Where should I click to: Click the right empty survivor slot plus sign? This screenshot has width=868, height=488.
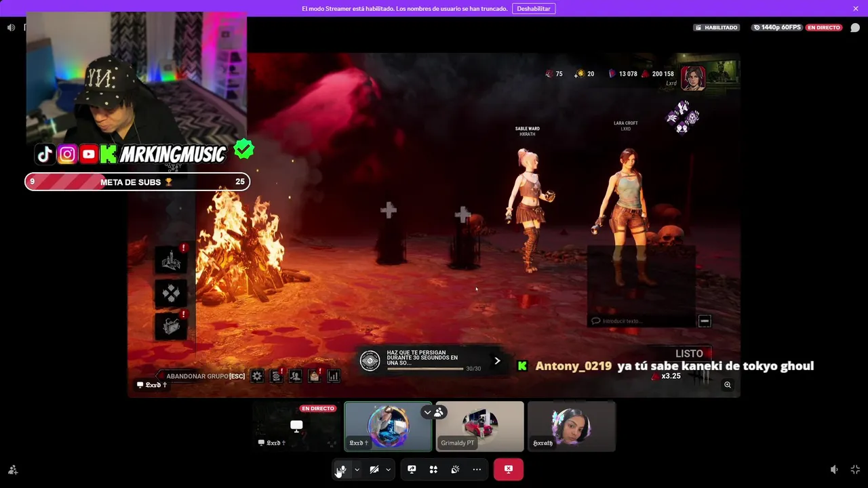(462, 215)
